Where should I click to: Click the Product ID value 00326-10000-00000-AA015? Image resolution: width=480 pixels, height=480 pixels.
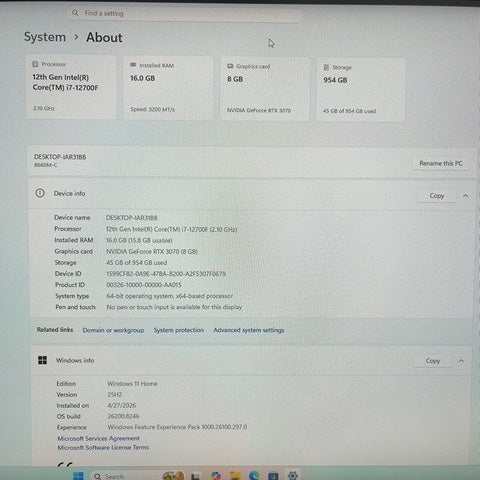(144, 285)
